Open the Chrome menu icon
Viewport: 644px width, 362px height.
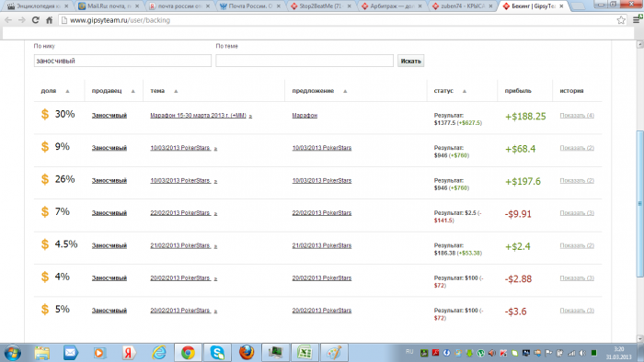pos(637,19)
